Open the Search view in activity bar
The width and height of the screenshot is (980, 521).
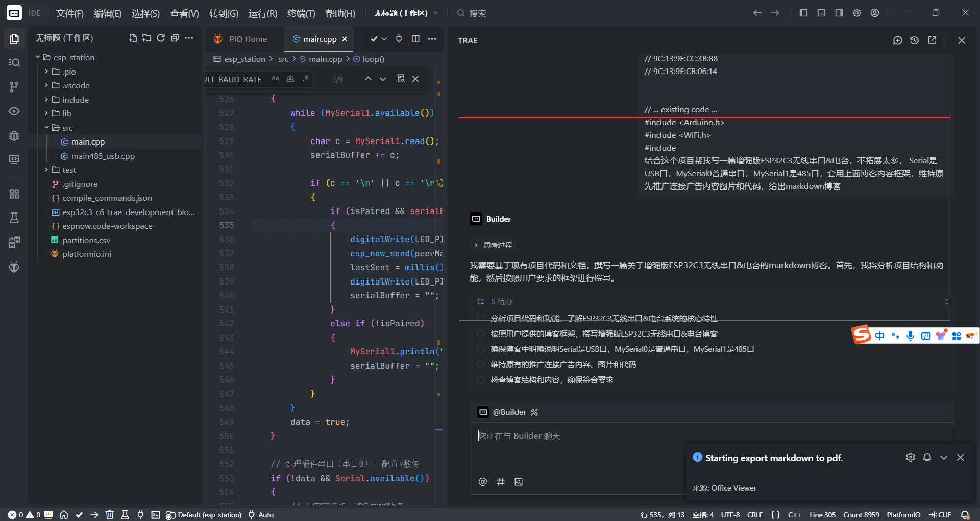14,62
